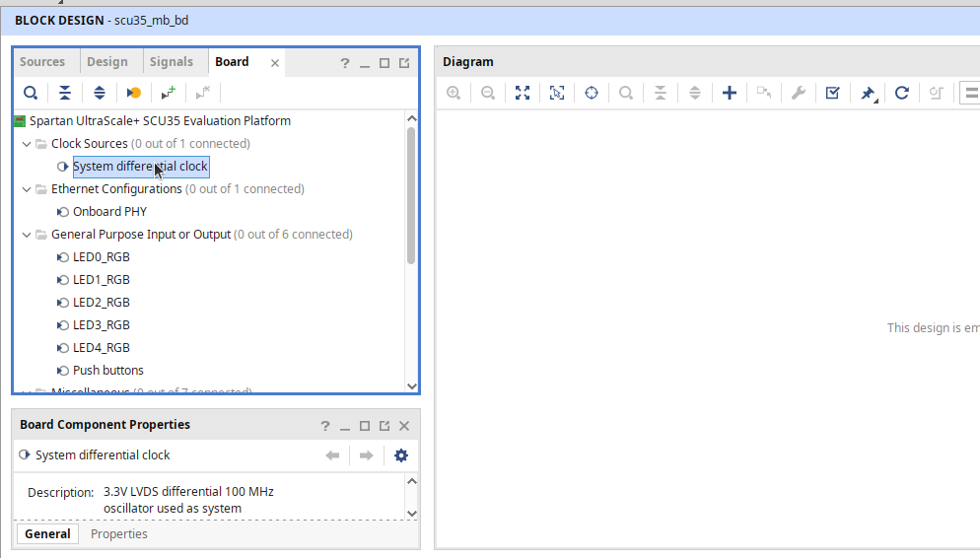Collapse all items in Board tree
Viewport: 980px width, 558px height.
[x=64, y=93]
